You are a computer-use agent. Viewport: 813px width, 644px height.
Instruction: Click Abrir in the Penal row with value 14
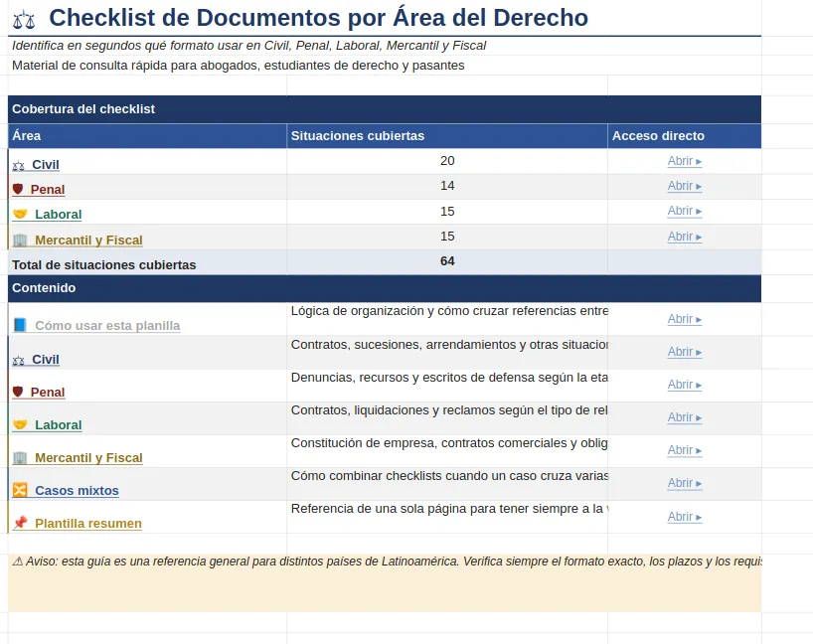685,186
